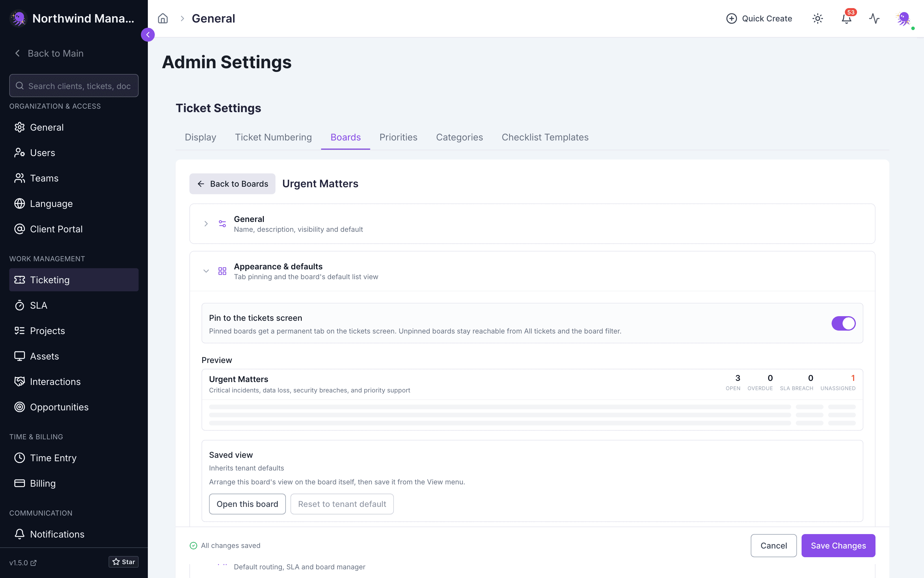Click Back to Boards button
924x578 pixels.
[232, 184]
